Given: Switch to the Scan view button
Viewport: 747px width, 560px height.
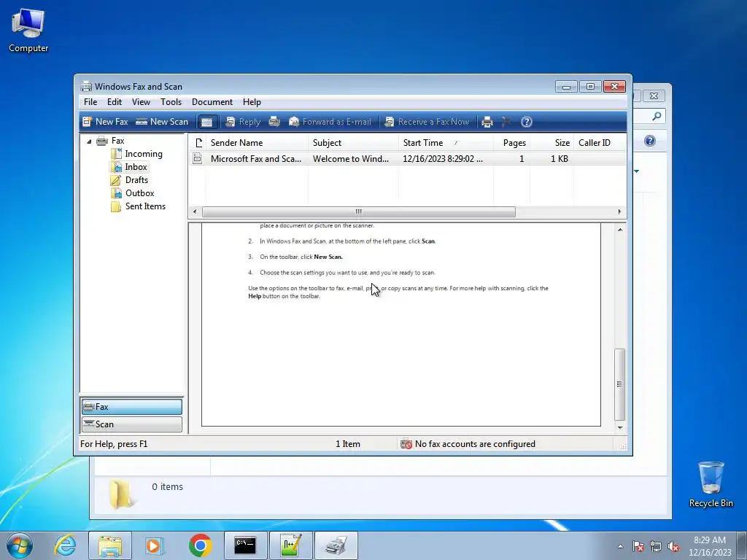Looking at the screenshot, I should point(132,424).
